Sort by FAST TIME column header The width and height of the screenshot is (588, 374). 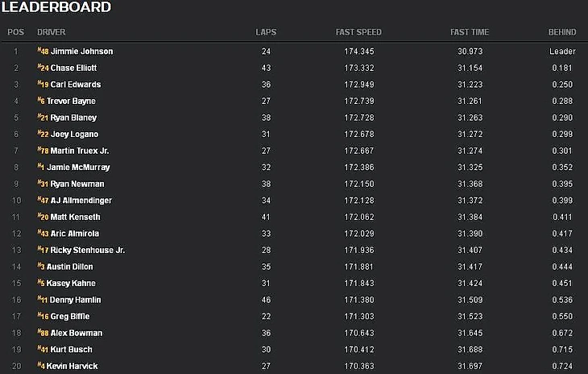471,32
